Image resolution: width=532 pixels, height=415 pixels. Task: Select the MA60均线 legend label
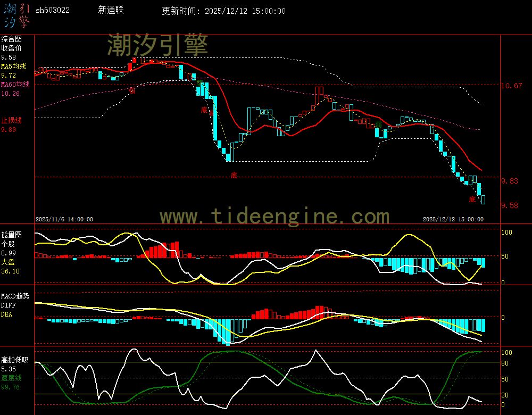pyautogui.click(x=15, y=85)
